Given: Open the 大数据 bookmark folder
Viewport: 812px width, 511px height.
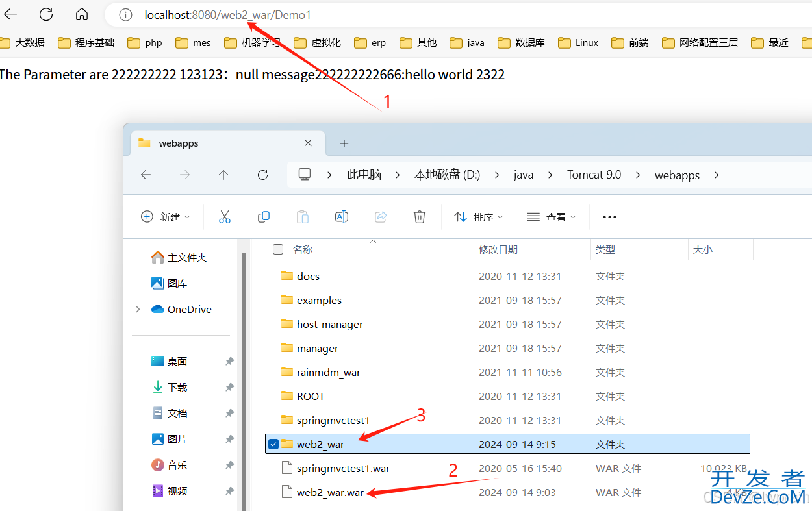Looking at the screenshot, I should (x=23, y=43).
